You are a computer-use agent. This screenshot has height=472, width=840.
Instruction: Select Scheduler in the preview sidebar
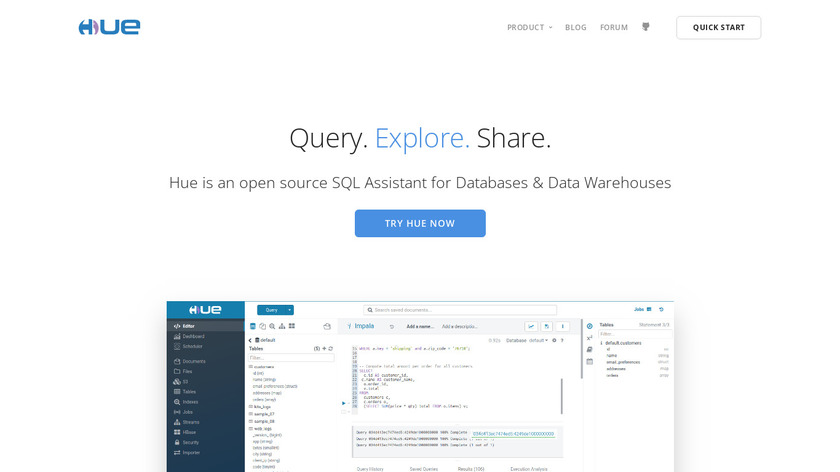pyautogui.click(x=188, y=347)
